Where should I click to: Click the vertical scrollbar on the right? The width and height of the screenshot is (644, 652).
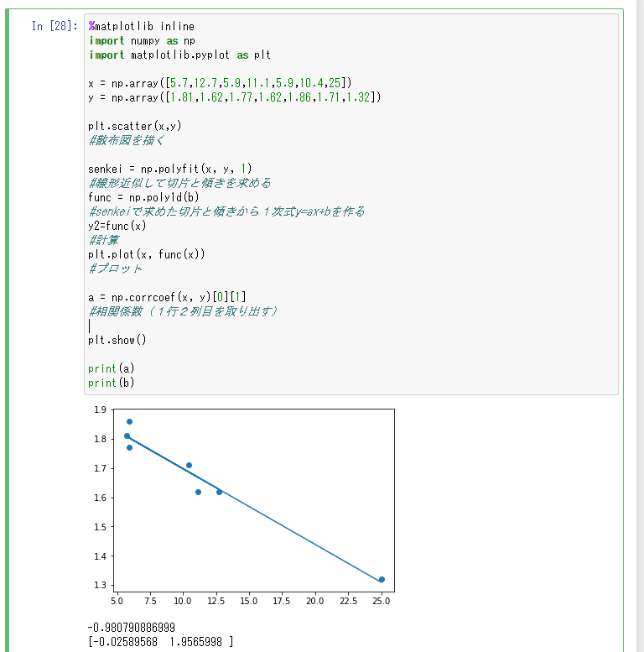point(641,326)
